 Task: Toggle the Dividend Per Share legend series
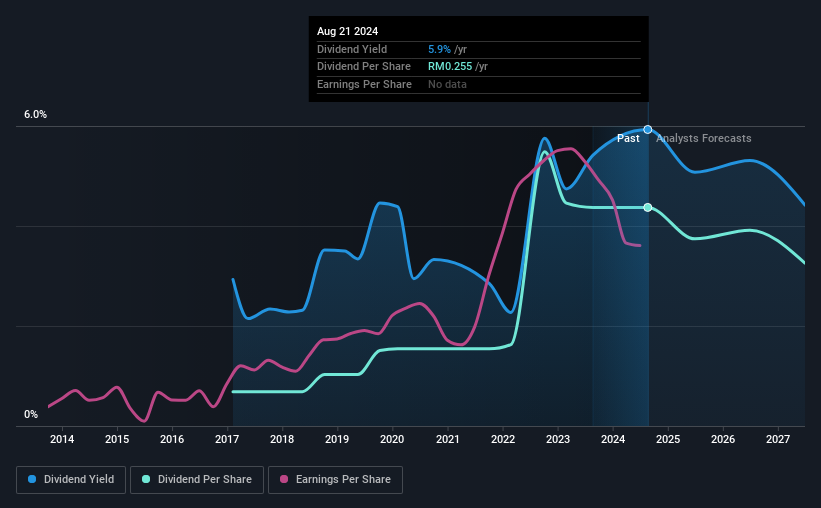[x=197, y=480]
